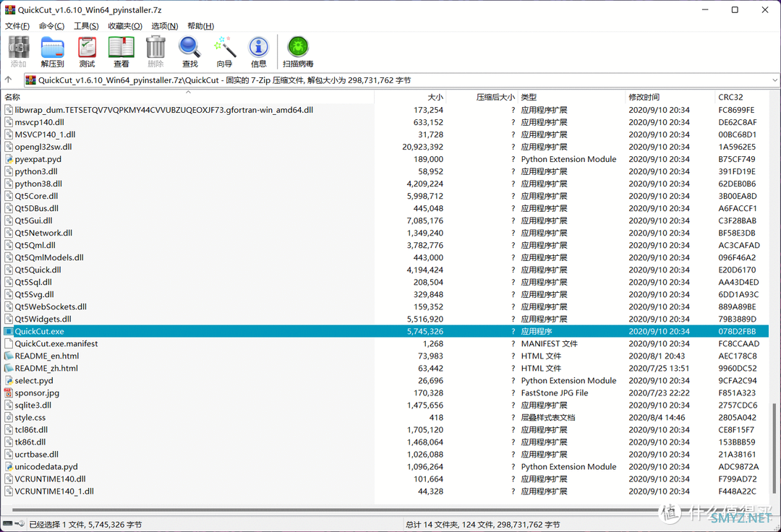781x532 pixels.
Task: Open the Help (帮助) menu
Action: (x=201, y=26)
